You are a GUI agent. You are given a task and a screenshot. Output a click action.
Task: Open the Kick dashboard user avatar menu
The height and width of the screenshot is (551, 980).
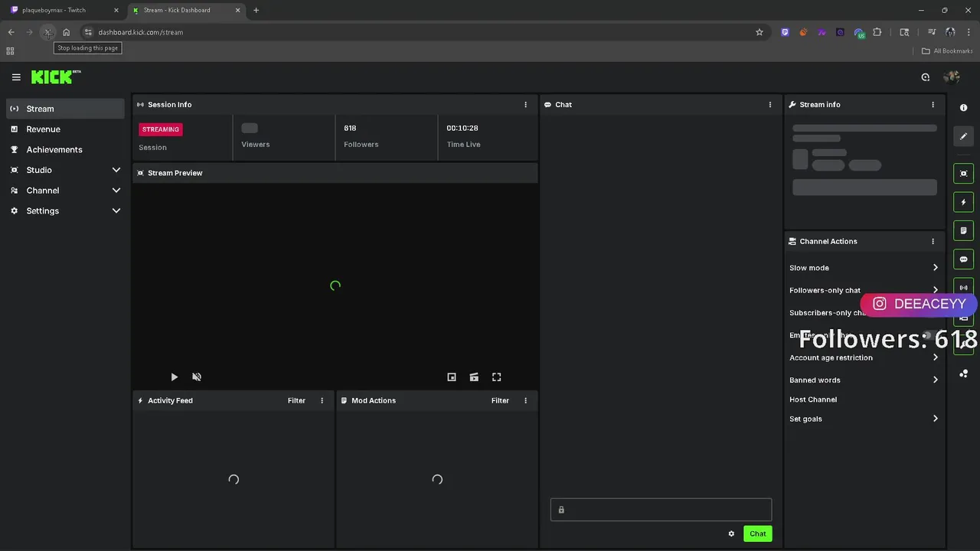[952, 77]
